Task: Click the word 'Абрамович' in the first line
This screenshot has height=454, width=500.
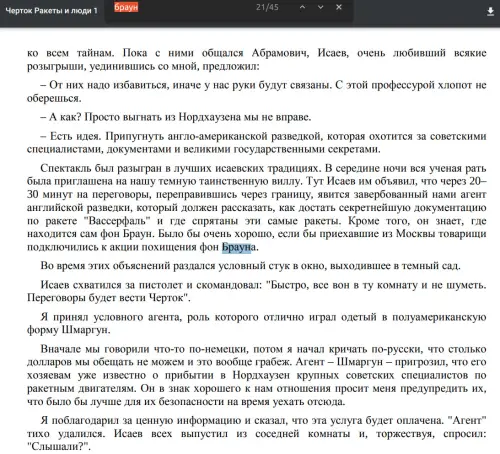Action: (280, 53)
